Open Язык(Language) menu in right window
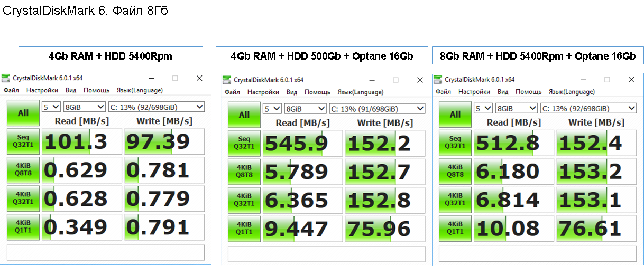 [572, 91]
